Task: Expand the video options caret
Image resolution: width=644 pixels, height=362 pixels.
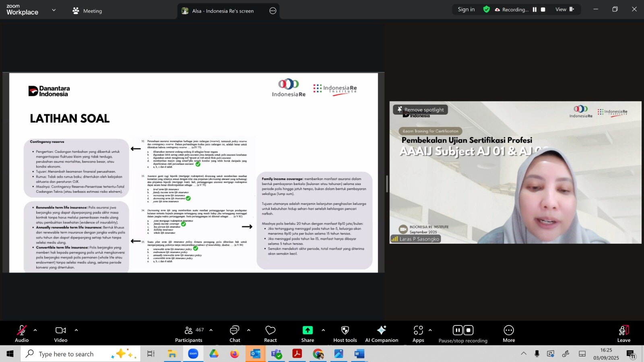Action: click(x=76, y=330)
